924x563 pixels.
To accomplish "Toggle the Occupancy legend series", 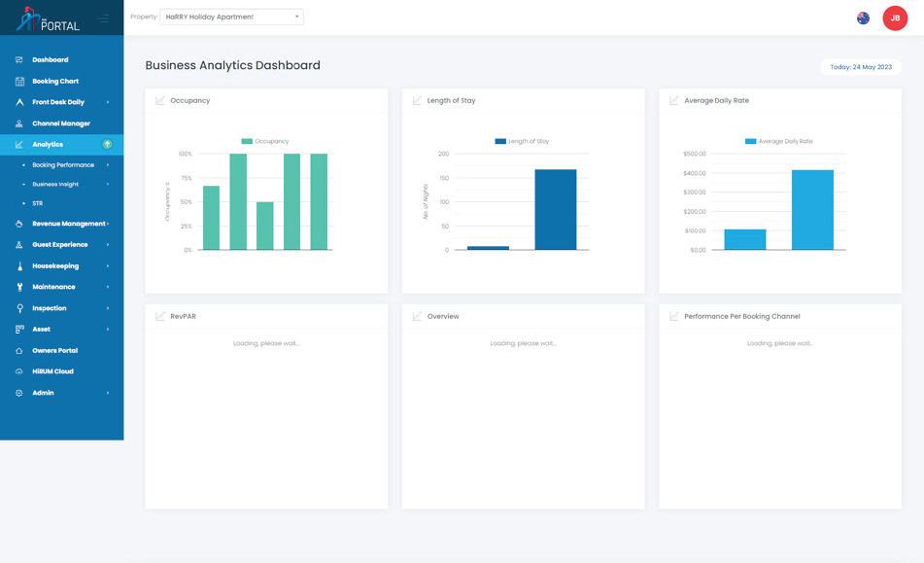I will tap(265, 142).
